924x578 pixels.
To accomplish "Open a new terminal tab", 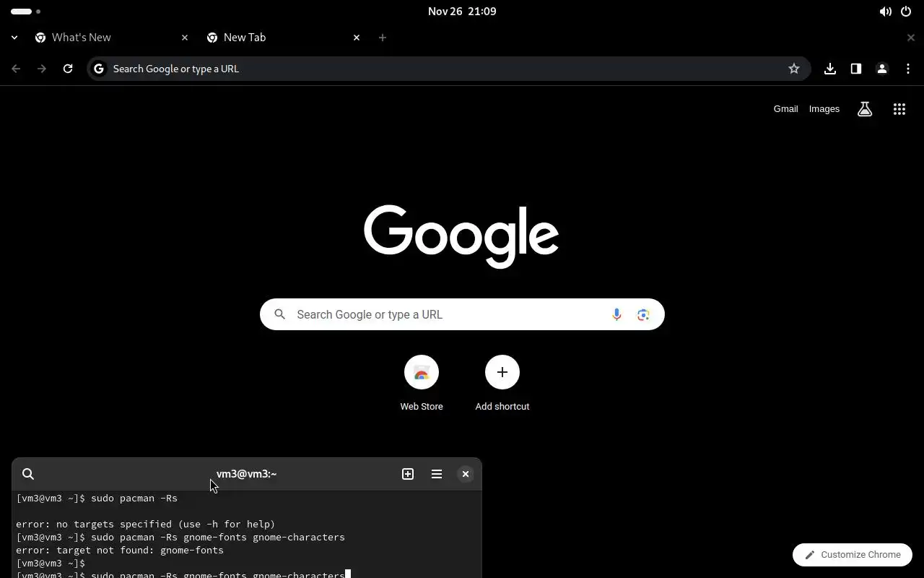I will (408, 474).
